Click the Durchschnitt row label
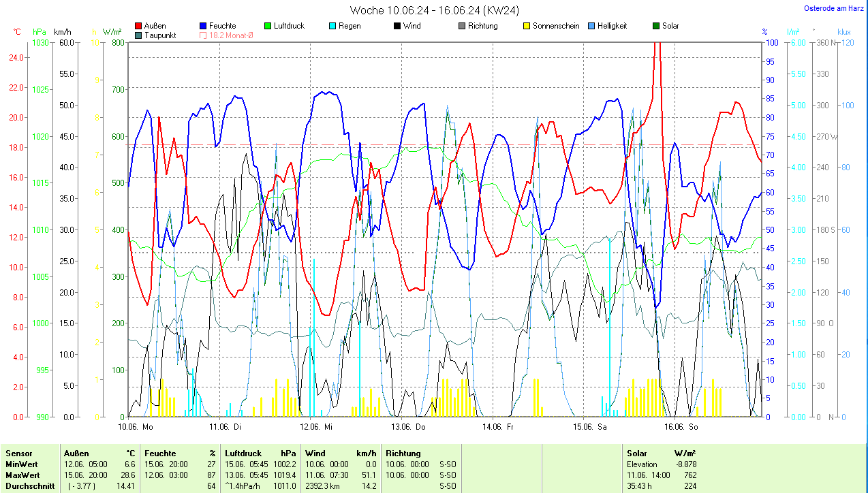The height and width of the screenshot is (493, 868). click(30, 486)
